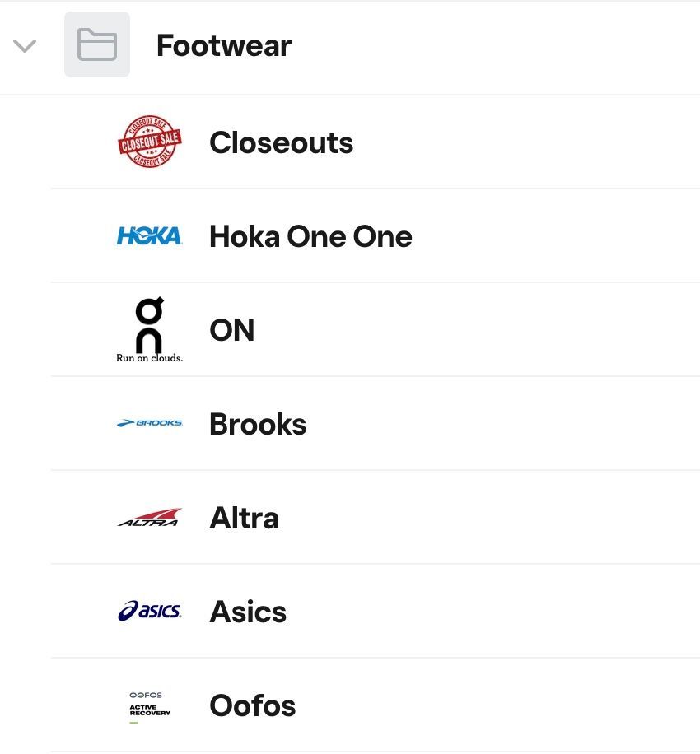Viewport: 700px width, 754px height.
Task: Click the green dash under Oofos logo
Action: [x=133, y=722]
